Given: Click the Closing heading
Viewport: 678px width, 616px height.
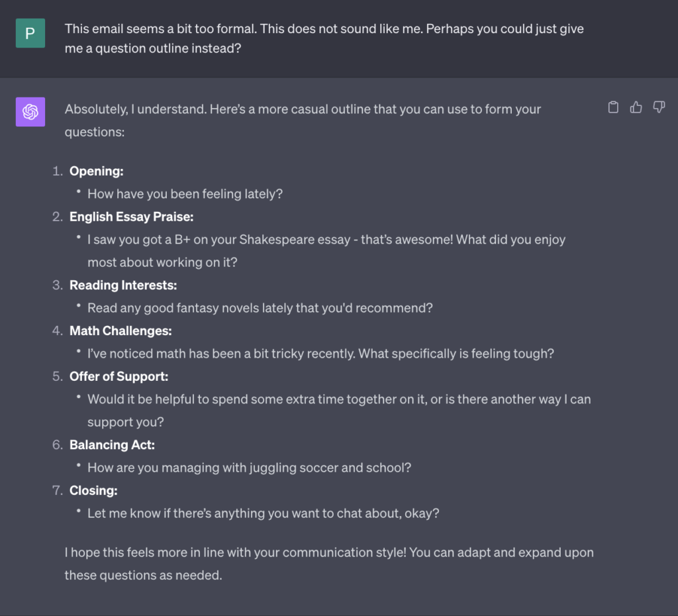Looking at the screenshot, I should [93, 491].
